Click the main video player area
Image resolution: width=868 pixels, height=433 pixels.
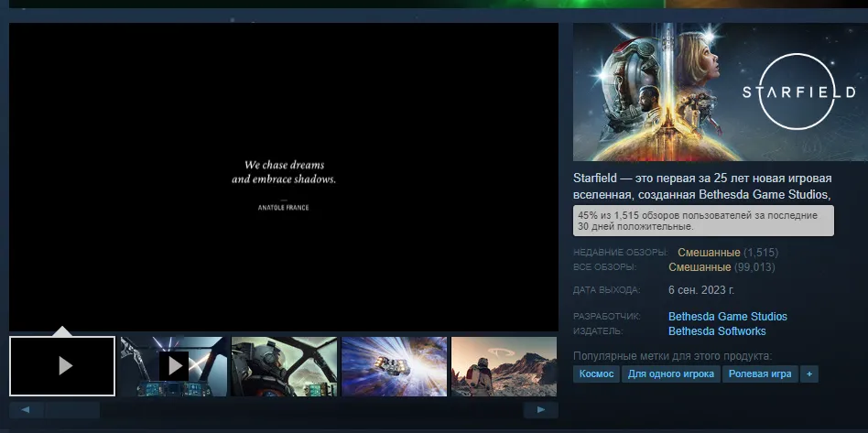[x=284, y=177]
